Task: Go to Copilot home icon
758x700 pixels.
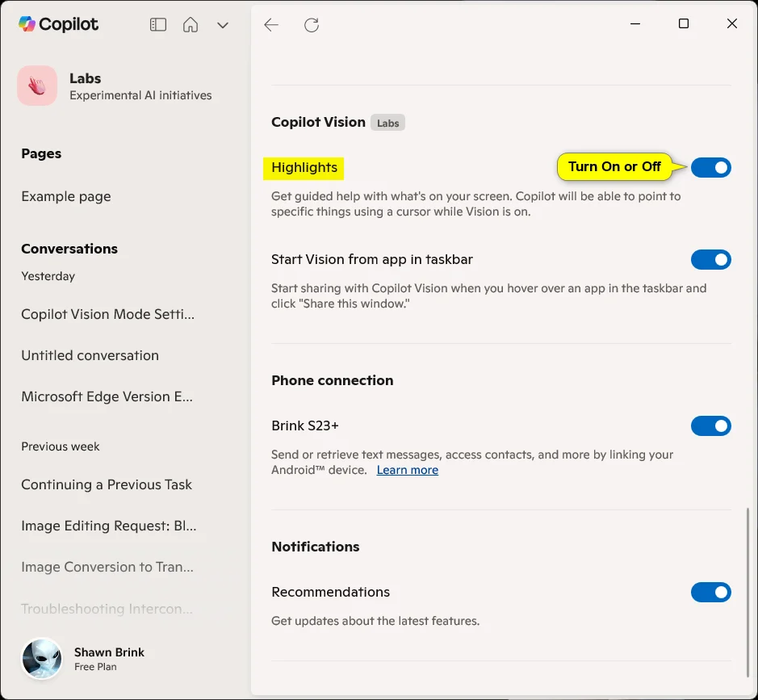Action: pos(191,25)
